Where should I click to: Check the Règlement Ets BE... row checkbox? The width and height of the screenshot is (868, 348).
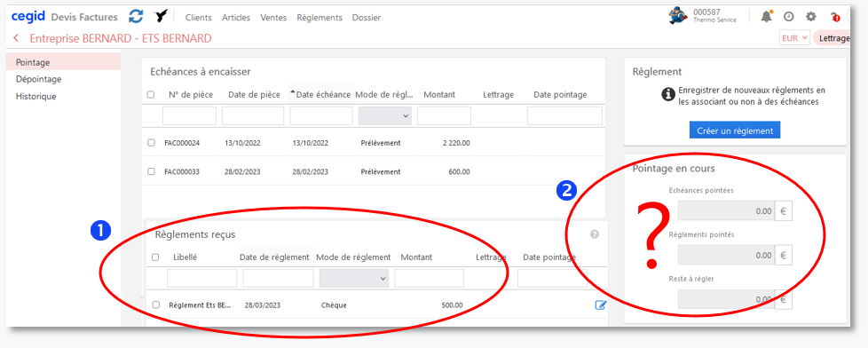[155, 304]
